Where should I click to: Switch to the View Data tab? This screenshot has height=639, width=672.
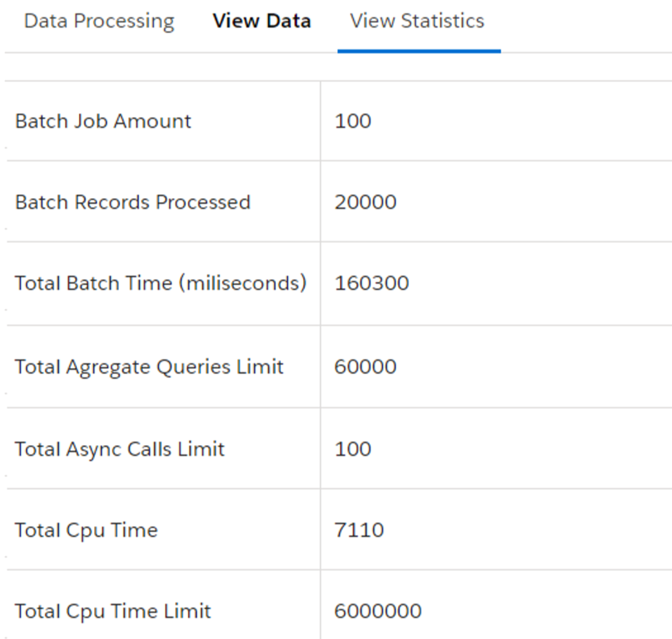tap(262, 21)
